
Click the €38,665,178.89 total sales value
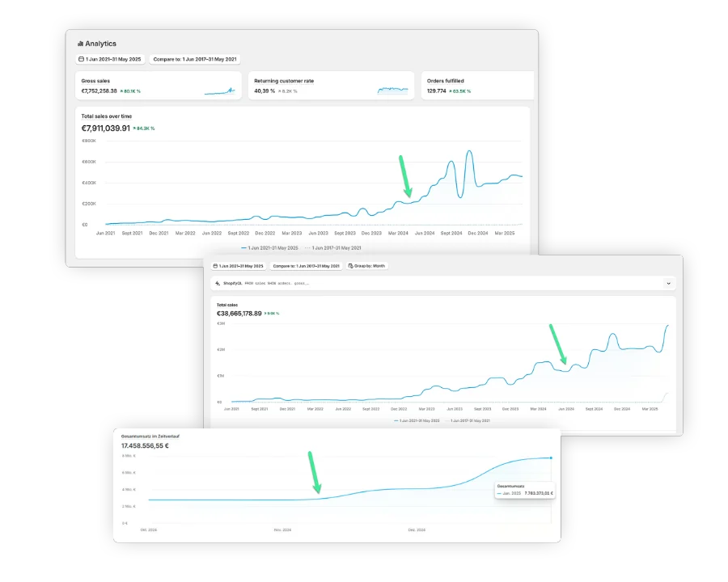pyautogui.click(x=239, y=314)
